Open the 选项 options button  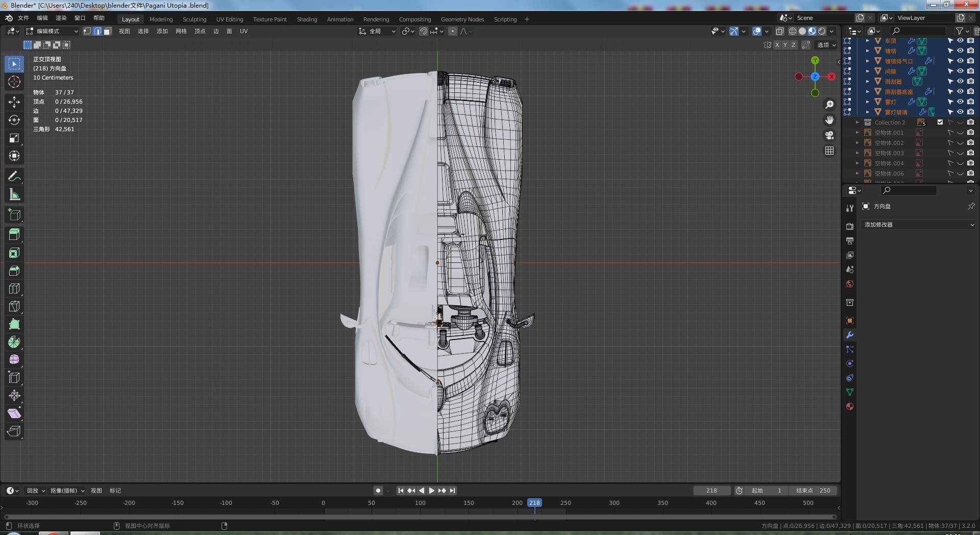point(826,45)
